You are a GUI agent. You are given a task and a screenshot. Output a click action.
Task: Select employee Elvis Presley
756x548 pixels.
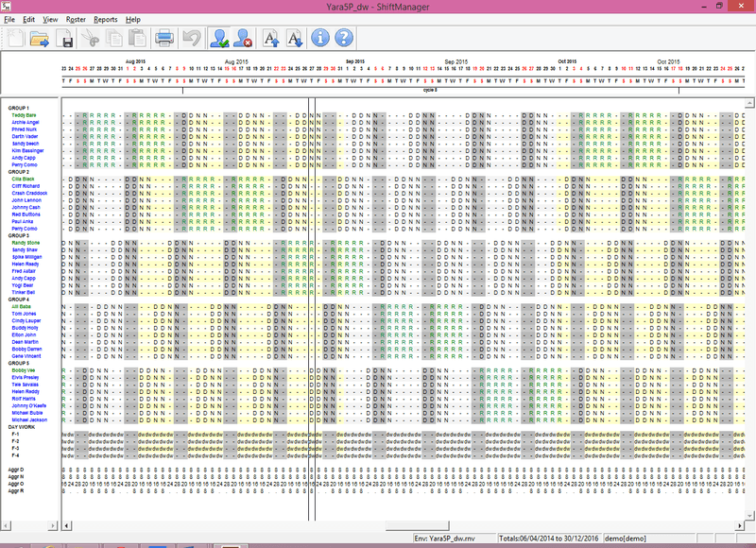coord(26,377)
